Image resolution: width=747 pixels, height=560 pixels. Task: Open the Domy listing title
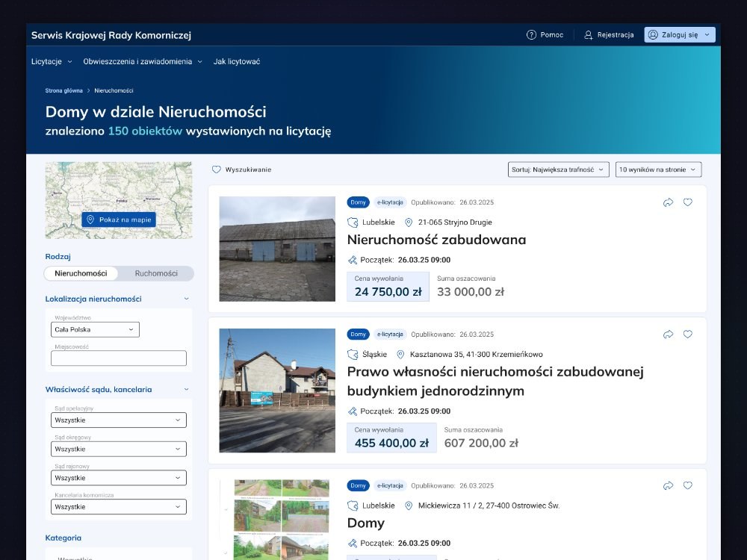pyautogui.click(x=366, y=523)
